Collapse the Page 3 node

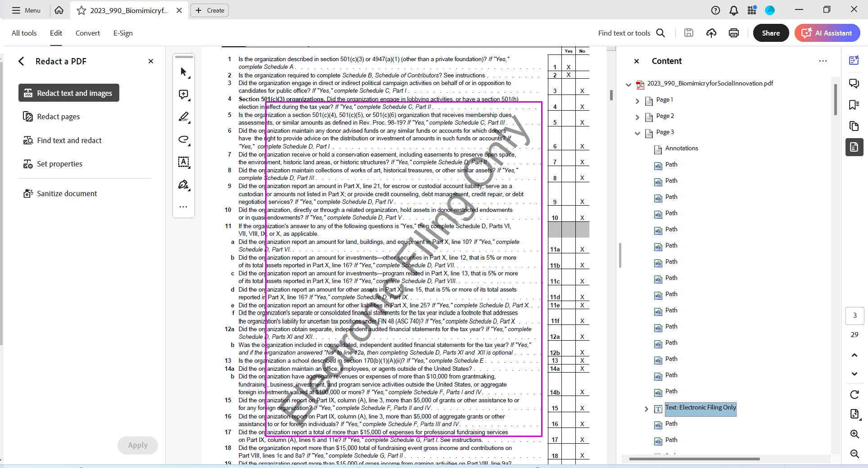point(637,133)
